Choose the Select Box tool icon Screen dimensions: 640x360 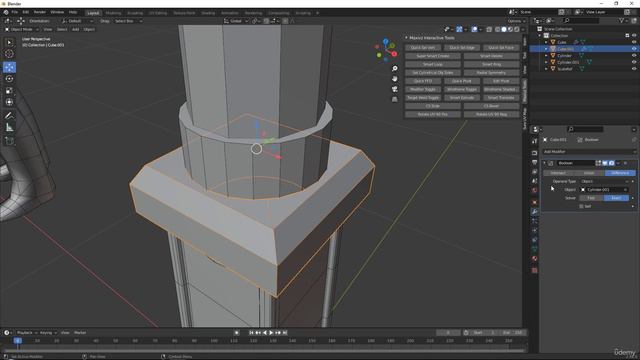coord(9,42)
